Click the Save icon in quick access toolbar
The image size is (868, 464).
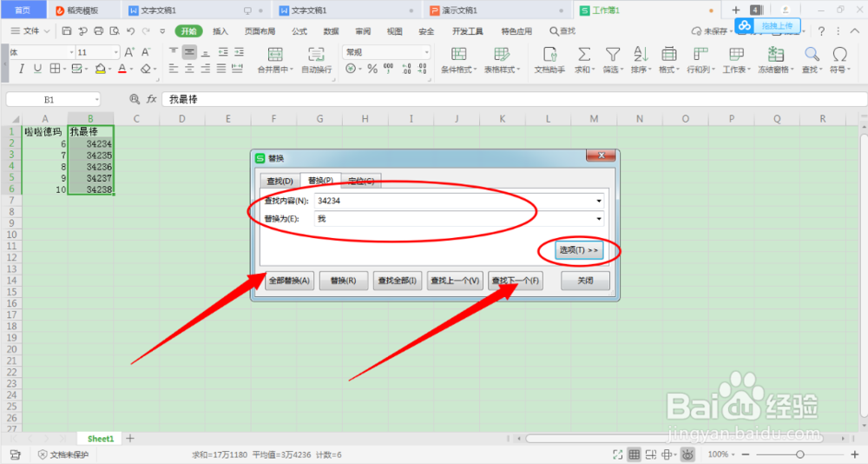67,31
